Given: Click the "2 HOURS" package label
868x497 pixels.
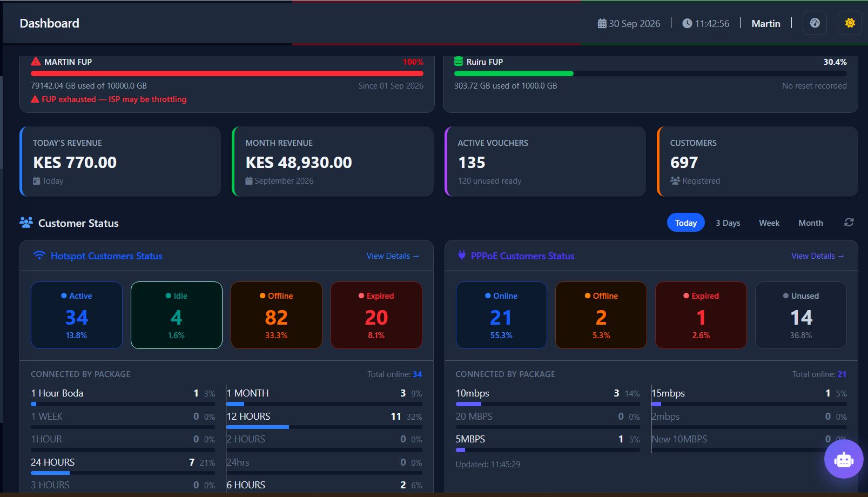Looking at the screenshot, I should (246, 439).
